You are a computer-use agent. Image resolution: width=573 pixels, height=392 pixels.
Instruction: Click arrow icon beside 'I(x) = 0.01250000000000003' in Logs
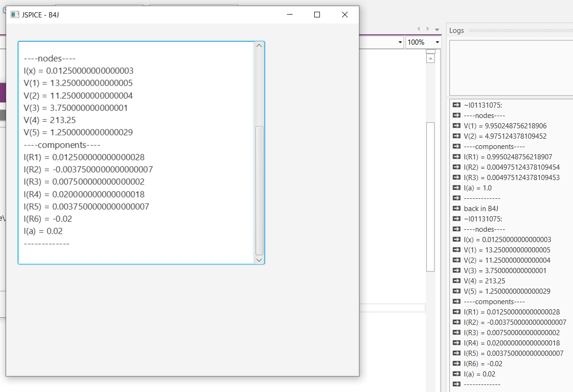pos(456,240)
